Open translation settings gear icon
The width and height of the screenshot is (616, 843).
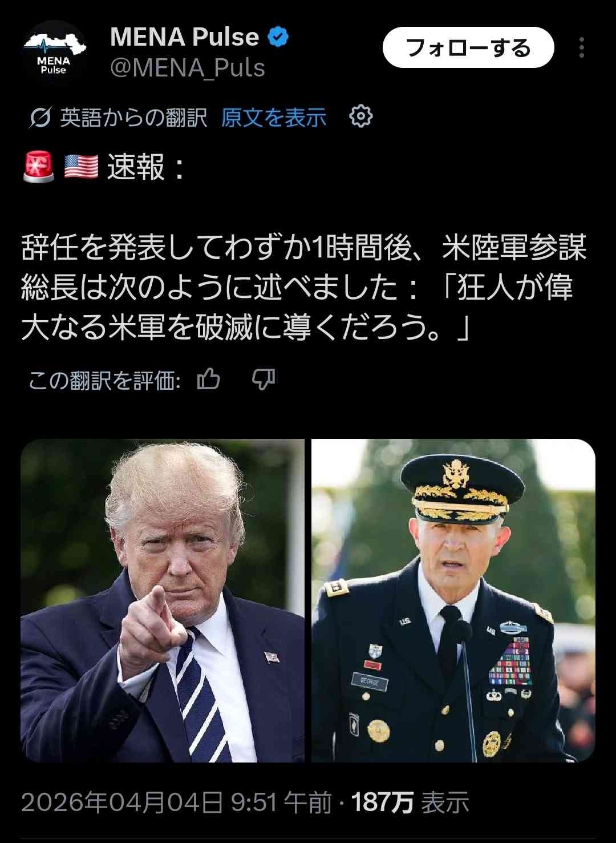click(x=360, y=116)
